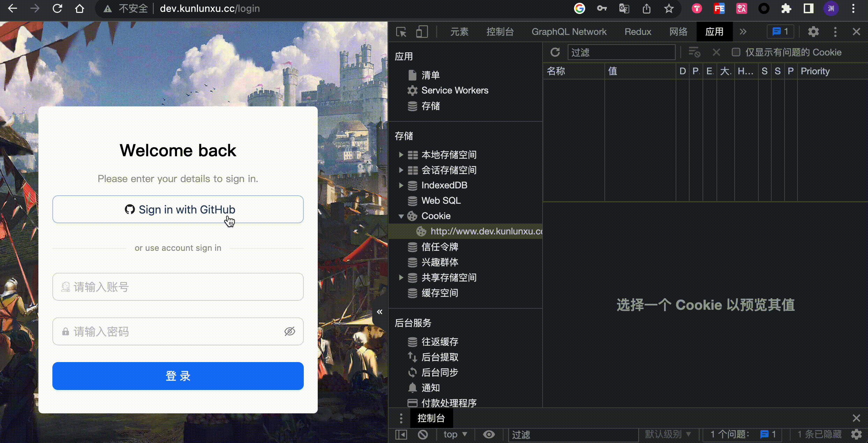Viewport: 868px width, 443px height.
Task: Collapse the Cookie tree node
Action: (401, 216)
